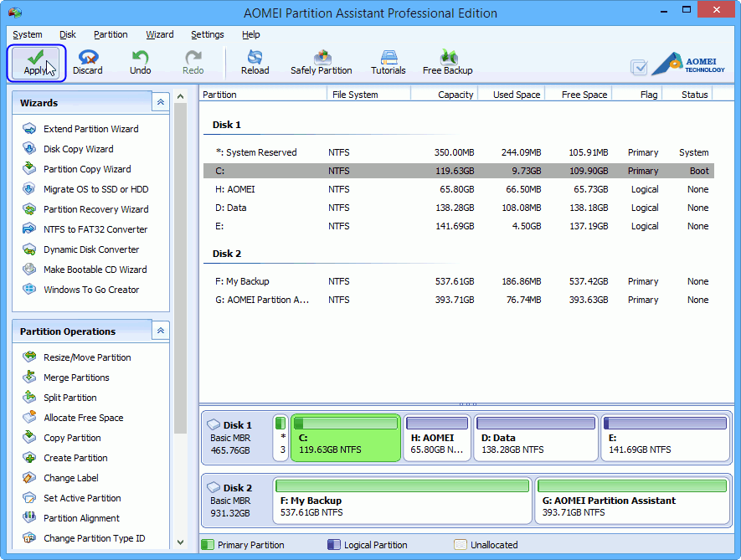Select Change Partition Type ID
The image size is (741, 560).
(94, 538)
